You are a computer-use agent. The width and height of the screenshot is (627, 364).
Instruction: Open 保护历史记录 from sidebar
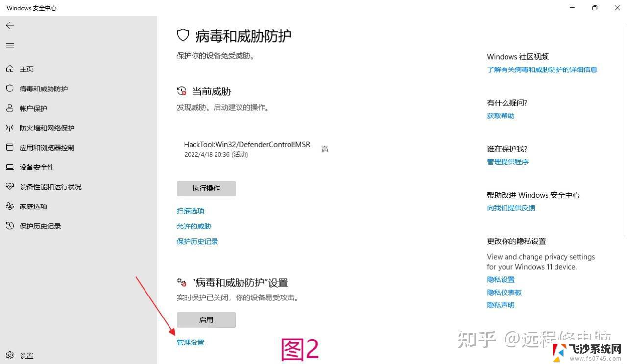pyautogui.click(x=40, y=226)
